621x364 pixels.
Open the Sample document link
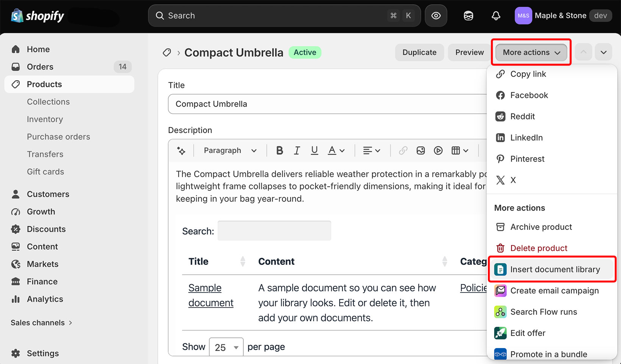click(x=211, y=295)
